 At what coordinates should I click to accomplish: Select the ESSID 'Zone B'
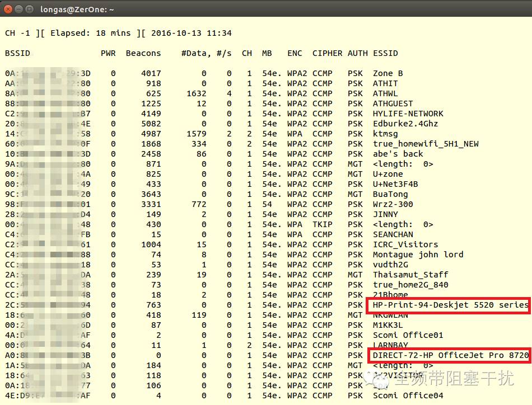point(388,73)
